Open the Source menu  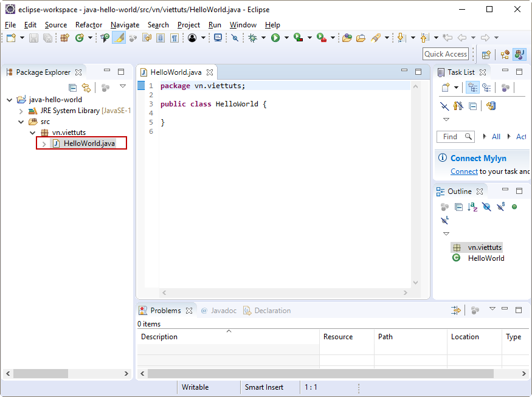click(56, 25)
